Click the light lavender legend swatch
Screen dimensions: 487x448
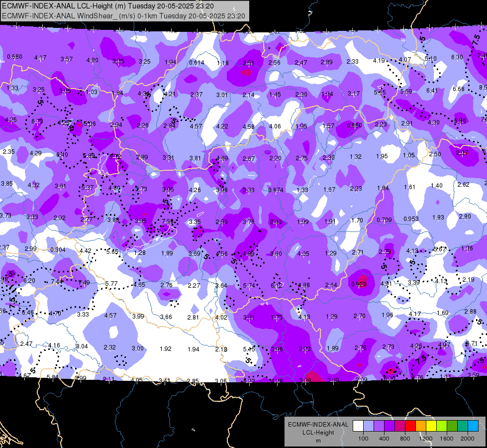[x=368, y=426]
